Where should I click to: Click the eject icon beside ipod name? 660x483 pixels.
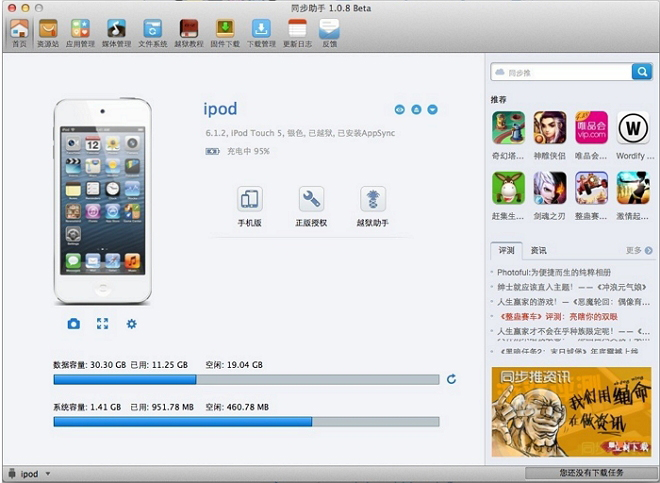(x=416, y=109)
